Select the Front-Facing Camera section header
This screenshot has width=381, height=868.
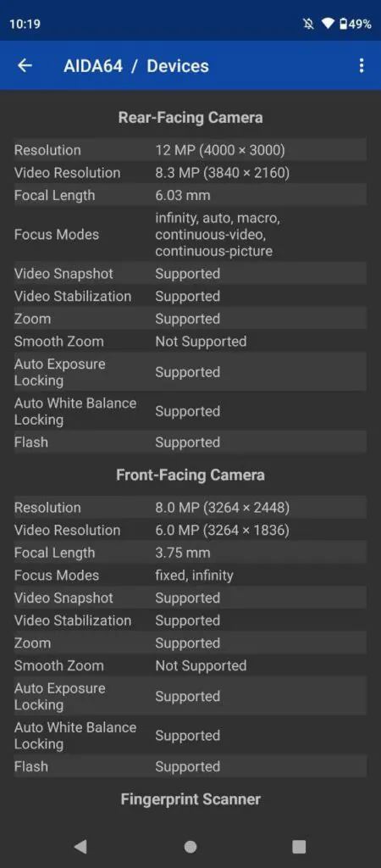coord(190,475)
